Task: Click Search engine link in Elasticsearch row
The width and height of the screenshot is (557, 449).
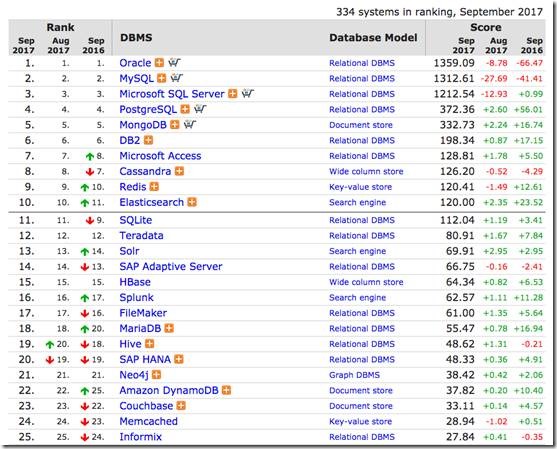Action: pos(357,202)
